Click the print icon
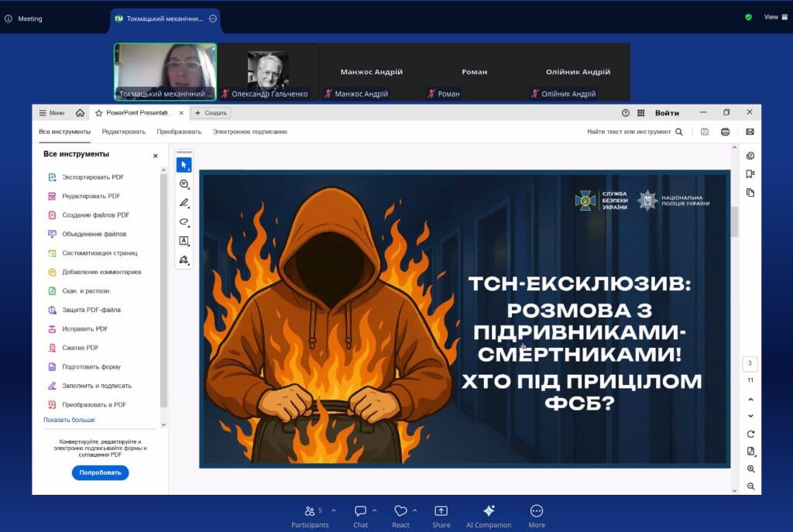The width and height of the screenshot is (793, 532). [725, 132]
